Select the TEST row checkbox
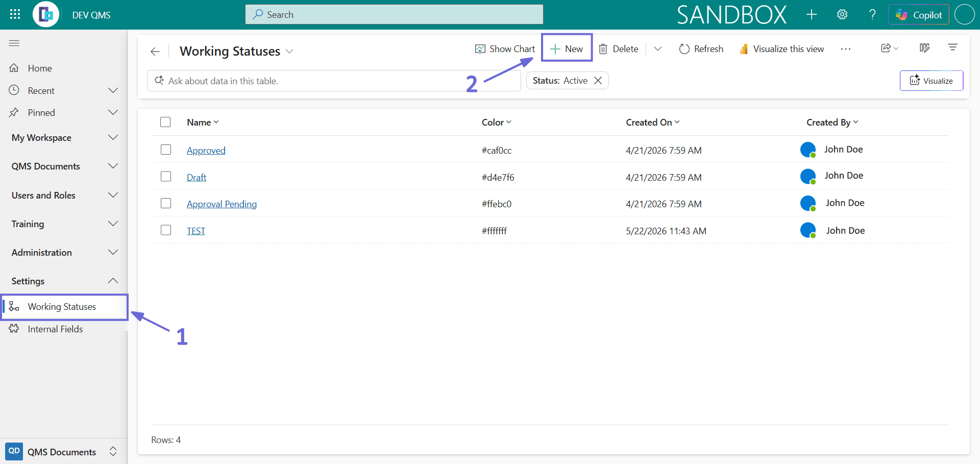This screenshot has height=464, width=980. (x=166, y=230)
